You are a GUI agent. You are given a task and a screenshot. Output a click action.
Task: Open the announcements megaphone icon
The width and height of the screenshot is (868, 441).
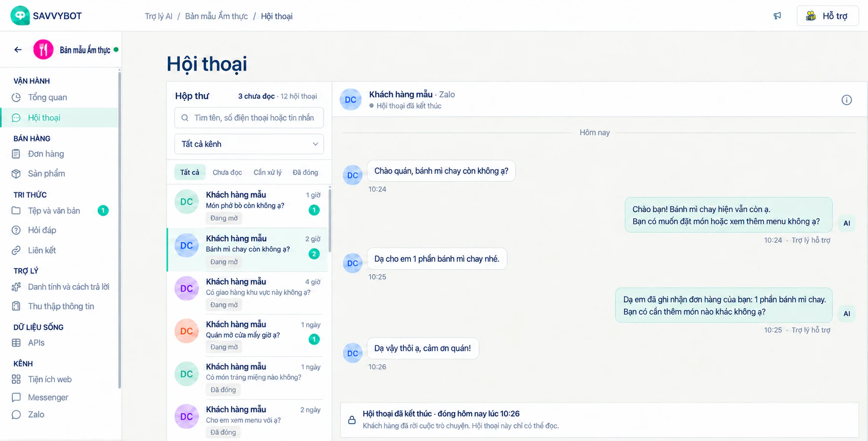click(777, 16)
